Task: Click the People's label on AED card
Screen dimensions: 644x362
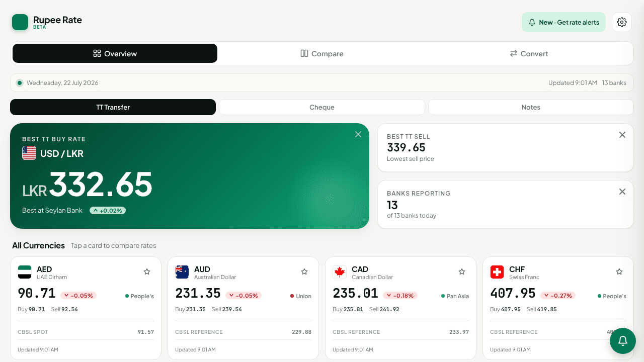Action: [x=139, y=296]
